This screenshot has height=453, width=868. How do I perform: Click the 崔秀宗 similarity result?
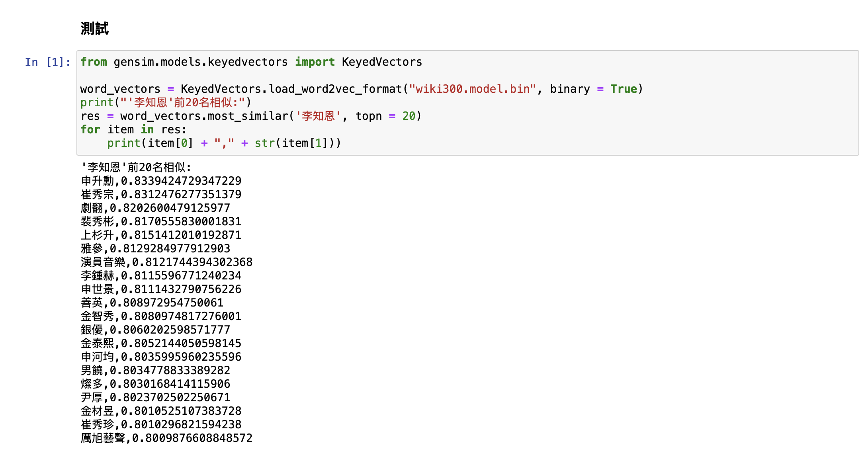159,194
